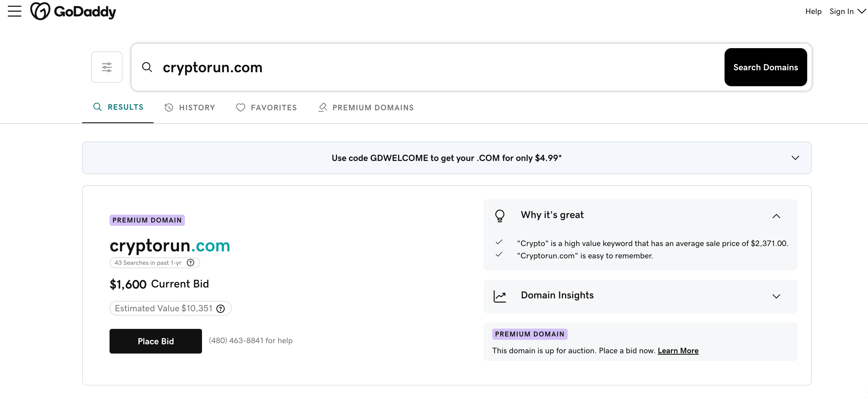Open the hamburger navigation menu

(15, 11)
